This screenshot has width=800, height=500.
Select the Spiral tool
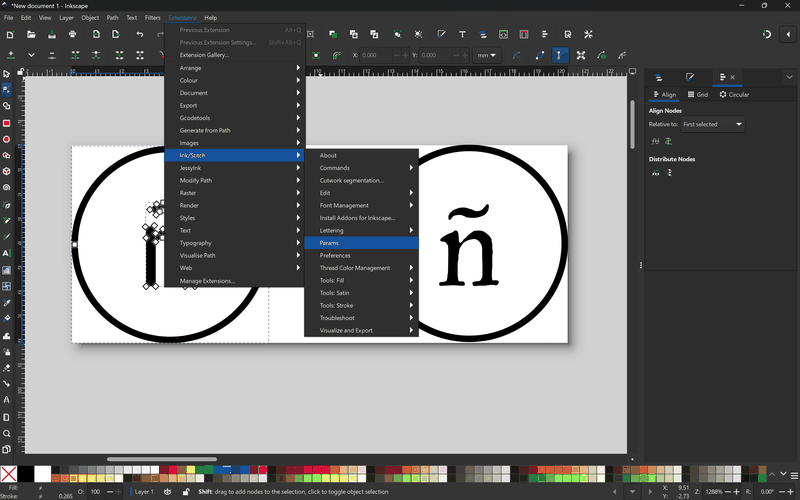pyautogui.click(x=6, y=187)
